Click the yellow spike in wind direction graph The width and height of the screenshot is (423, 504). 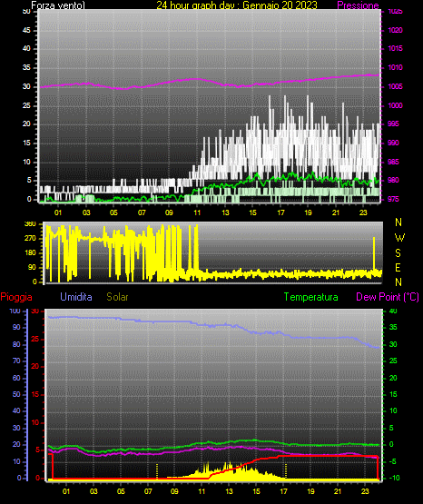coord(374,253)
